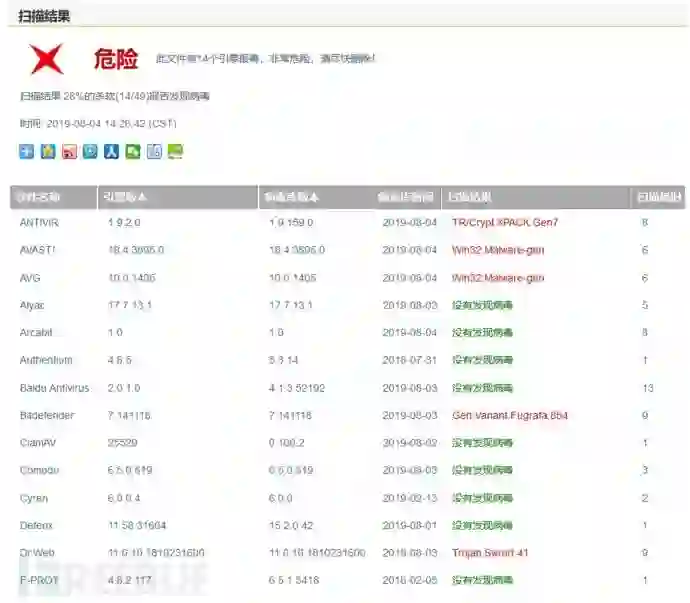Click the TR/Crypt.XPACK.Gen7 result

pyautogui.click(x=505, y=223)
